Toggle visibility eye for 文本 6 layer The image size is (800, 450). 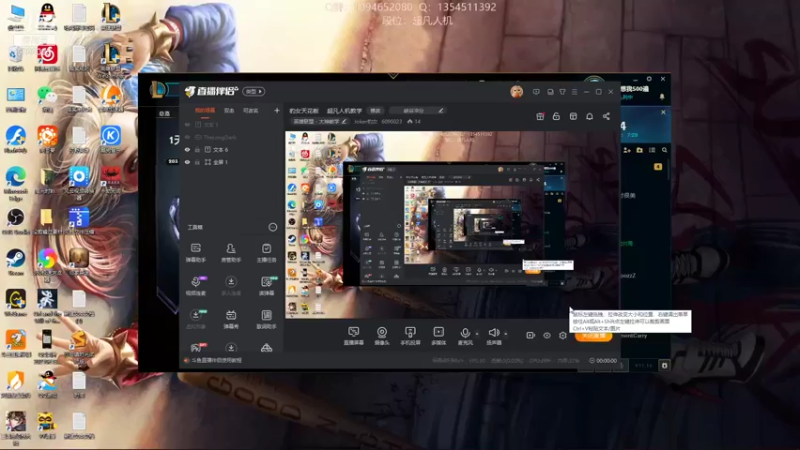(187, 149)
